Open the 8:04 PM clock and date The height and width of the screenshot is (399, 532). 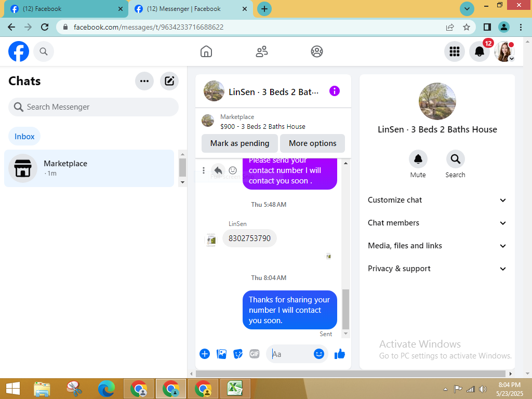[510, 389]
